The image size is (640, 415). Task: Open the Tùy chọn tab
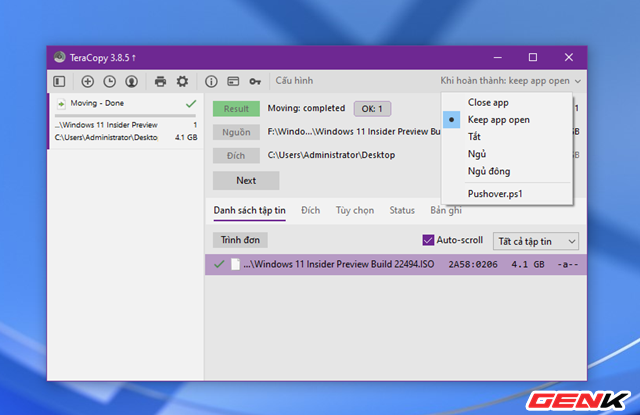pyautogui.click(x=355, y=211)
